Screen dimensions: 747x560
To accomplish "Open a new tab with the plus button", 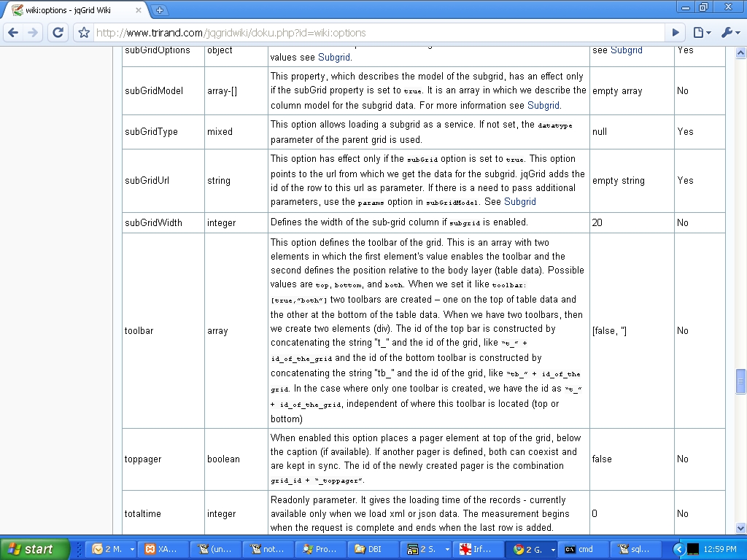I will coord(160,10).
